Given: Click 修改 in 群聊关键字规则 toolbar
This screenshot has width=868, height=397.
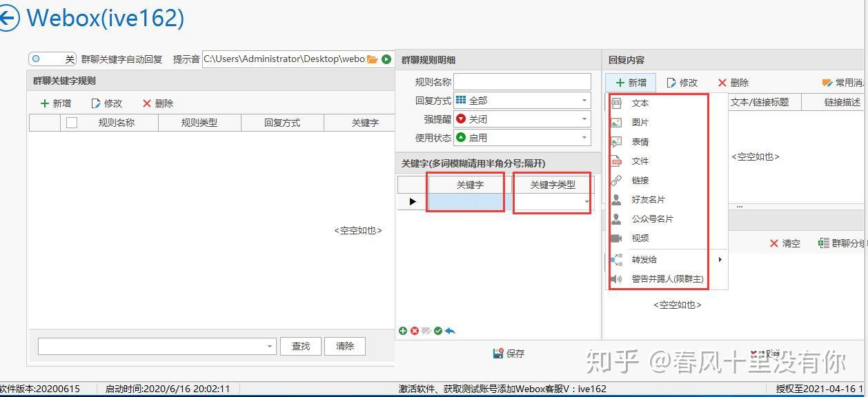Looking at the screenshot, I should (107, 103).
